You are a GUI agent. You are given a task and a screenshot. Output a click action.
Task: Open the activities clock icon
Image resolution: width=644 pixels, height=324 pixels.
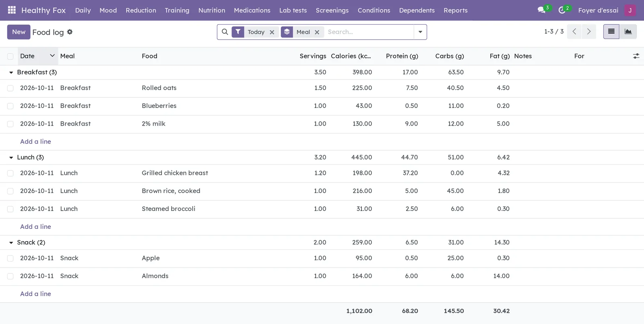pos(562,10)
